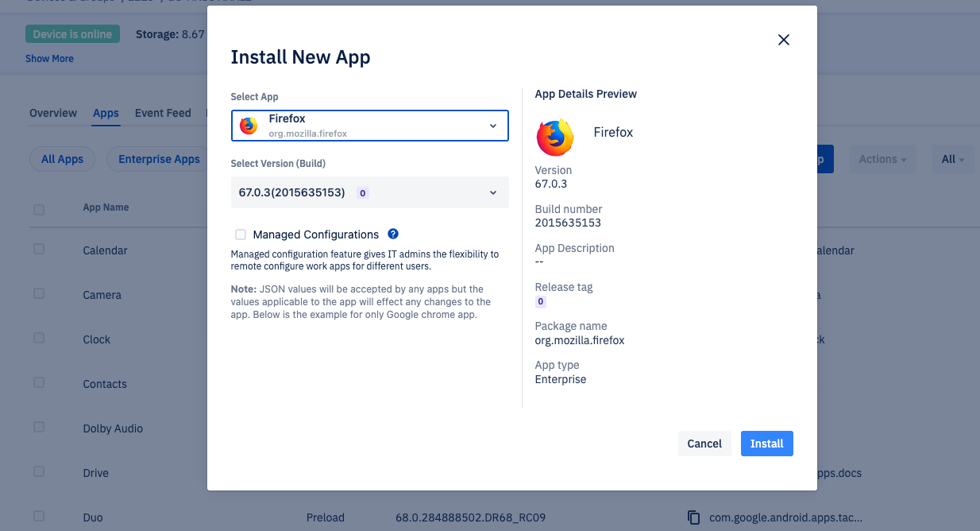
Task: Check the Drive row checkbox
Action: point(39,471)
